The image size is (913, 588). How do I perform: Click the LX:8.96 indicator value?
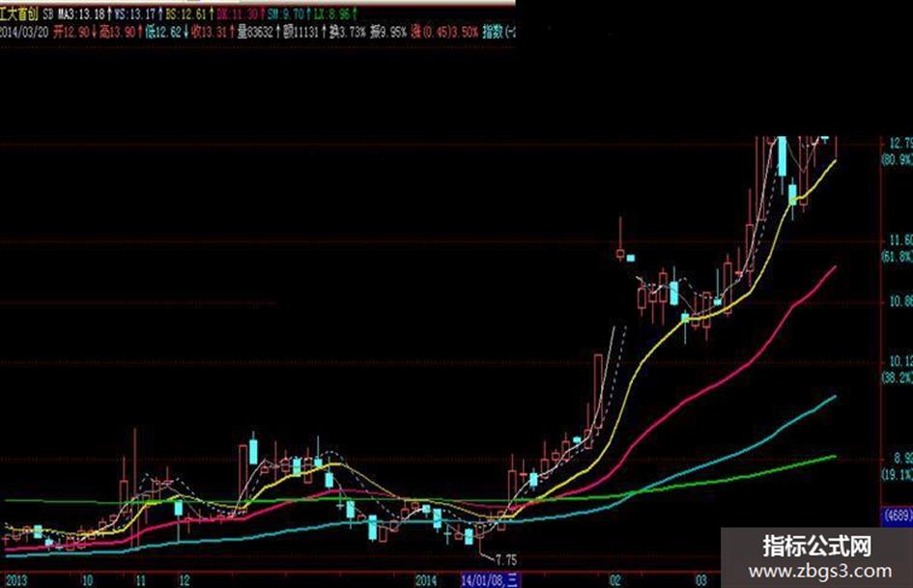tap(332, 14)
